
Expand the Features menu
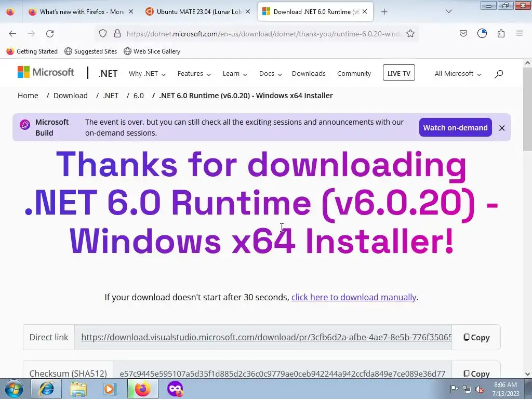(x=194, y=74)
